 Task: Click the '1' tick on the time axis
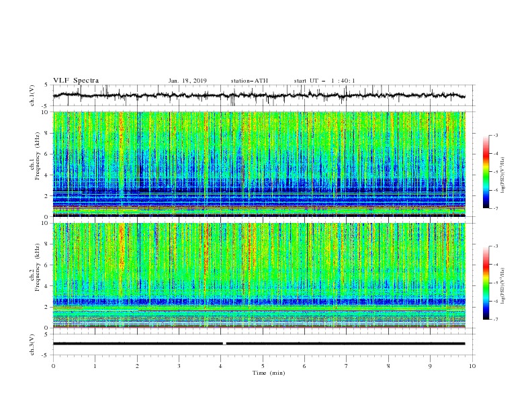pos(95,366)
